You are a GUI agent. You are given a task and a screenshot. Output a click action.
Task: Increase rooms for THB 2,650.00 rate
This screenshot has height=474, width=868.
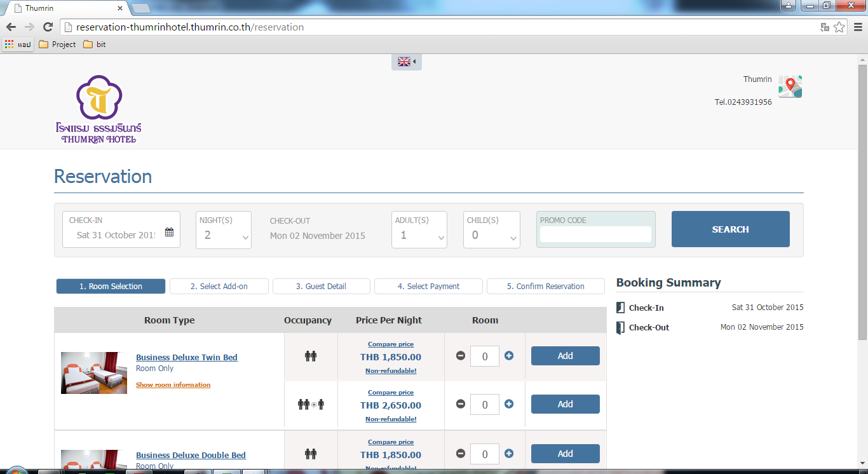(x=509, y=404)
